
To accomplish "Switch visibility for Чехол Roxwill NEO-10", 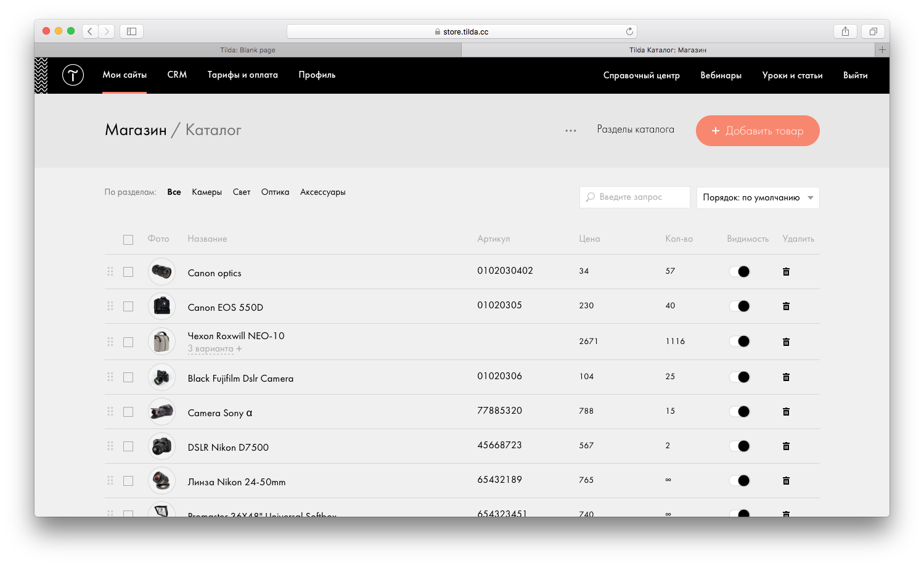I will coord(739,342).
